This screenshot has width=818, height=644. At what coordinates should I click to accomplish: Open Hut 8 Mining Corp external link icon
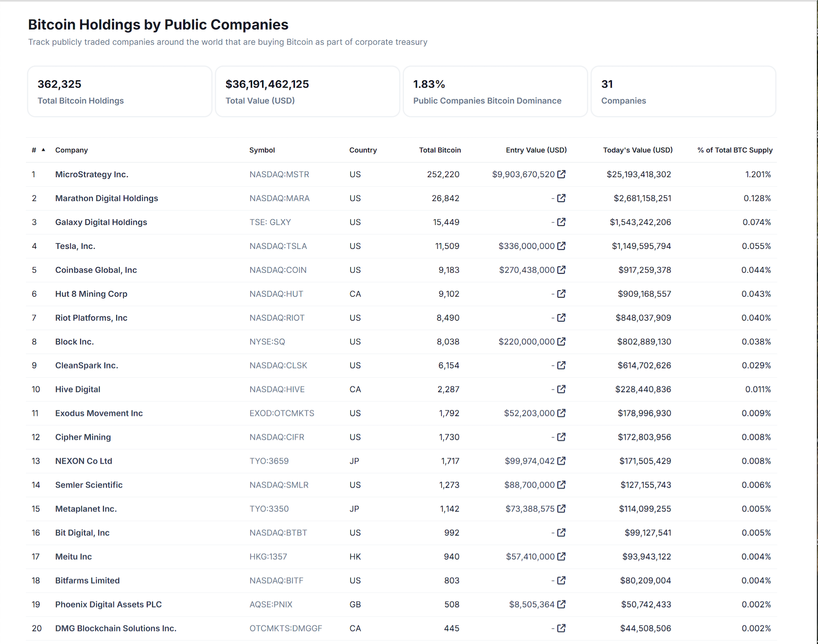click(x=561, y=294)
